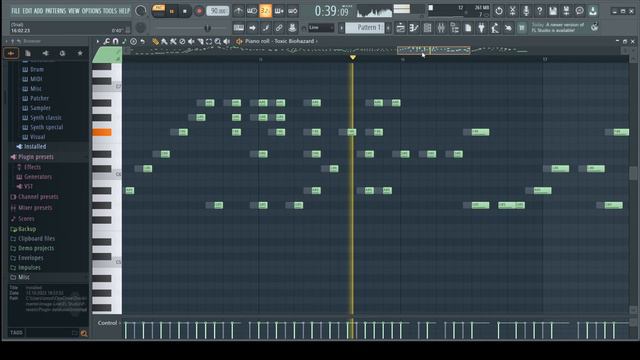Open the newer version available news
The height and width of the screenshot is (360, 640).
(558, 28)
